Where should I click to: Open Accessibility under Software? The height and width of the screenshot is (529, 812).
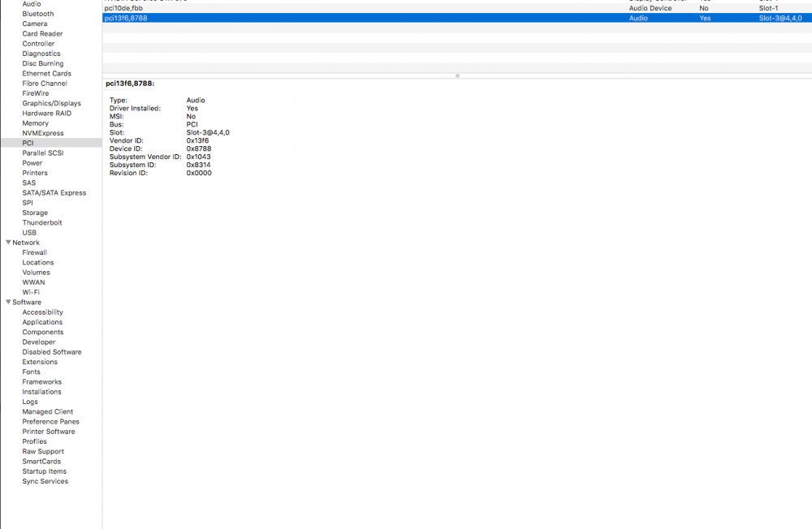42,312
